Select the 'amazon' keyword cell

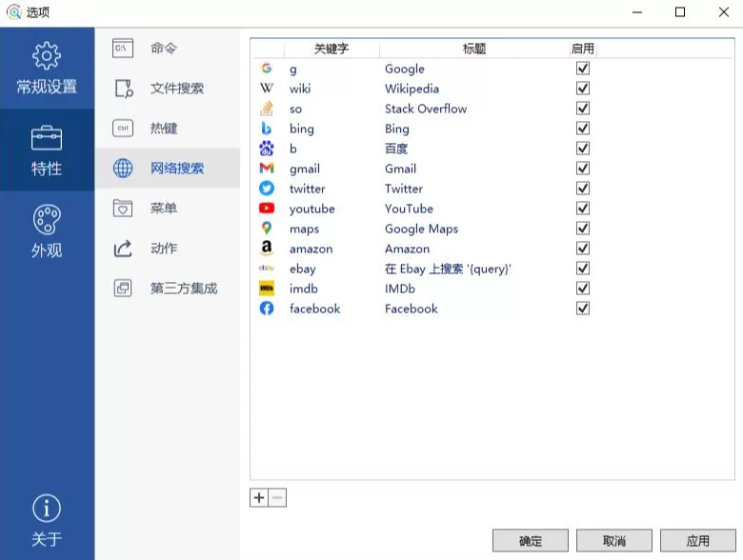(311, 249)
